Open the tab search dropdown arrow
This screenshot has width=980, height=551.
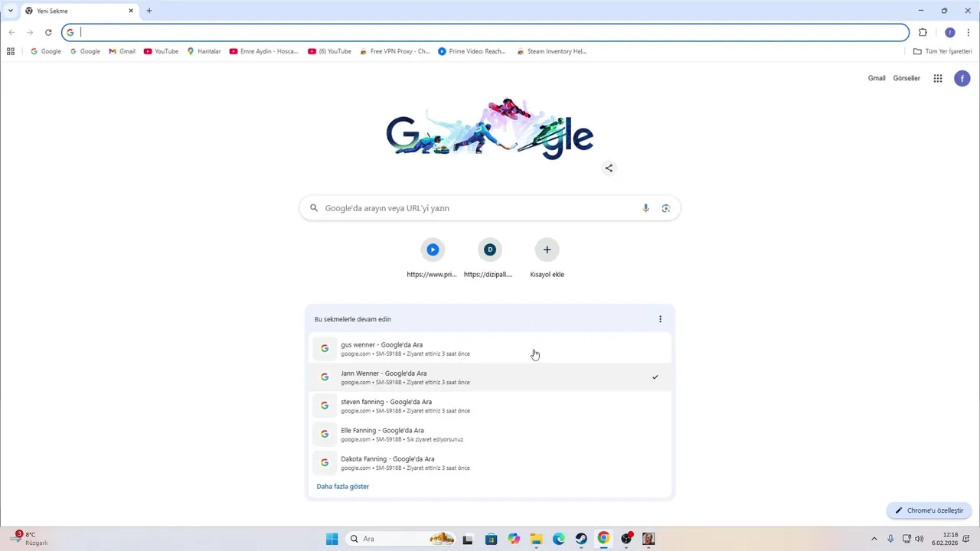coord(11,11)
